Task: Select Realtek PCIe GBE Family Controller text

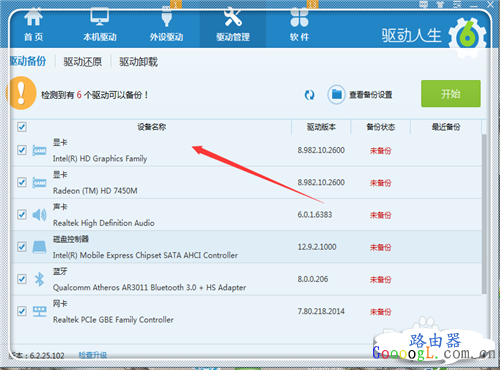Action: coord(113,320)
